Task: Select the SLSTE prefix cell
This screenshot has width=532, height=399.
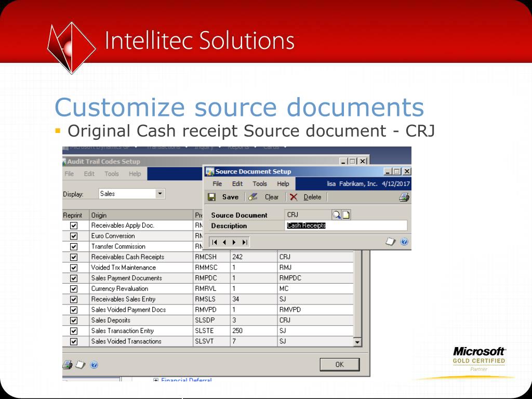Action: pos(211,331)
